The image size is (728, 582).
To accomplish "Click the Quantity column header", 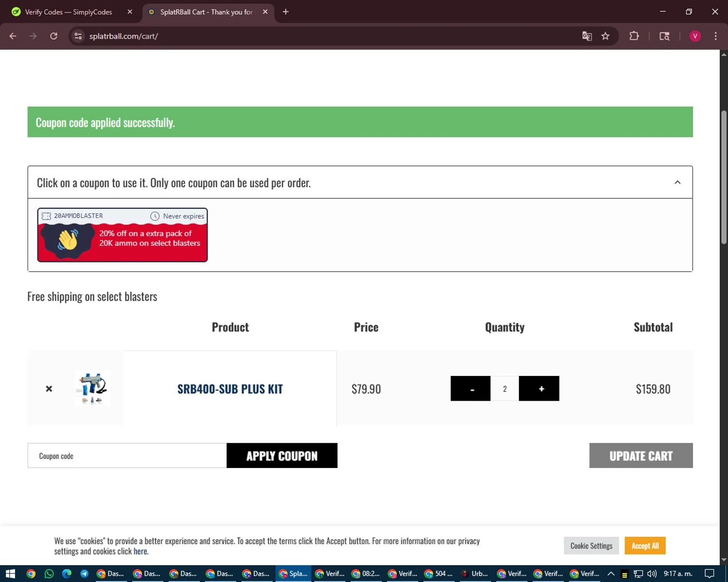I will [x=505, y=327].
